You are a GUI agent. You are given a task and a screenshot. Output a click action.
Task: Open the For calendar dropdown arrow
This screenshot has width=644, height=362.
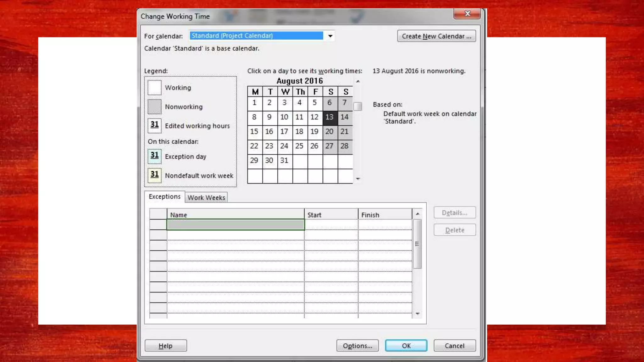coord(330,36)
